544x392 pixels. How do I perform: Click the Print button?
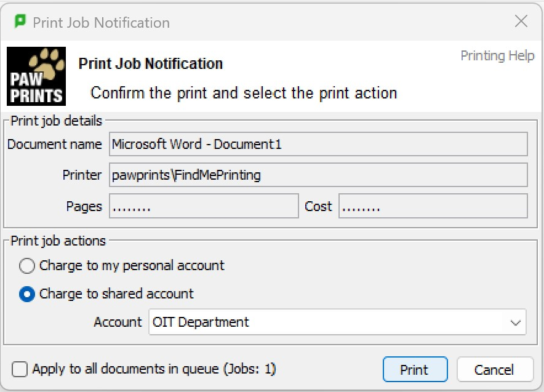coord(415,369)
